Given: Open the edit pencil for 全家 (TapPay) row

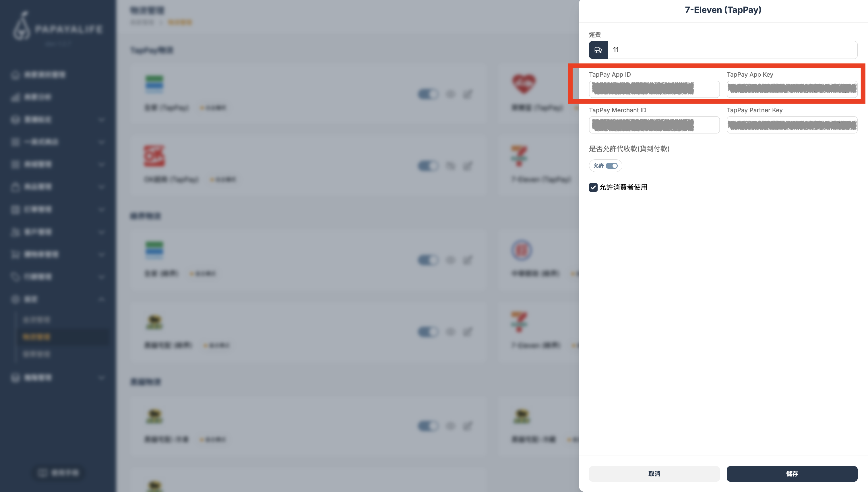Looking at the screenshot, I should (x=468, y=94).
